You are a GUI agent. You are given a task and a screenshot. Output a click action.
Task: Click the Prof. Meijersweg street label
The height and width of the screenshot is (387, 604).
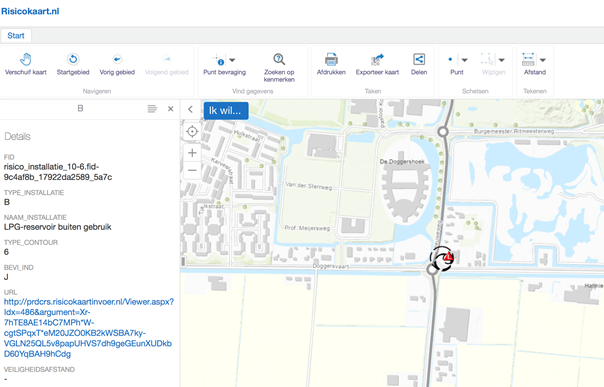[x=307, y=228]
